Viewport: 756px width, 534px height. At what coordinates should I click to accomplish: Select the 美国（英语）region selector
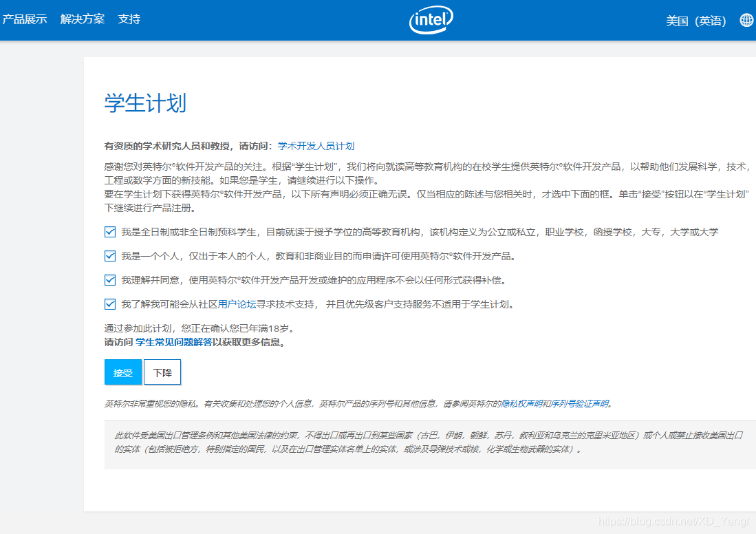695,21
